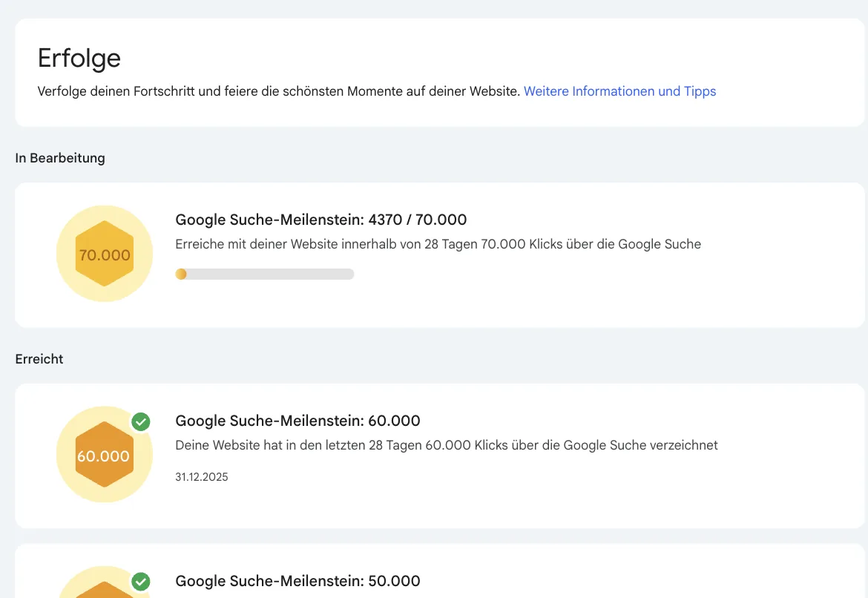Select title Google Suche-Meilenstein: 4370 / 70.000
868x598 pixels.
321,220
